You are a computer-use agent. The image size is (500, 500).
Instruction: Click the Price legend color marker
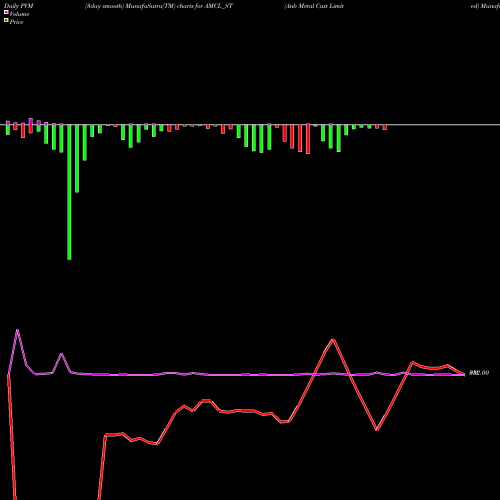pyautogui.click(x=6, y=21)
